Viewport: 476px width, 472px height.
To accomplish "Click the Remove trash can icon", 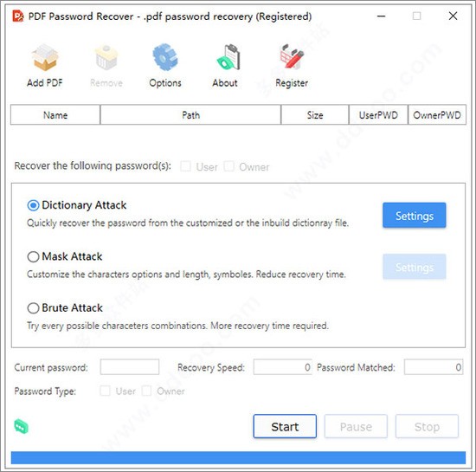I will click(x=106, y=57).
